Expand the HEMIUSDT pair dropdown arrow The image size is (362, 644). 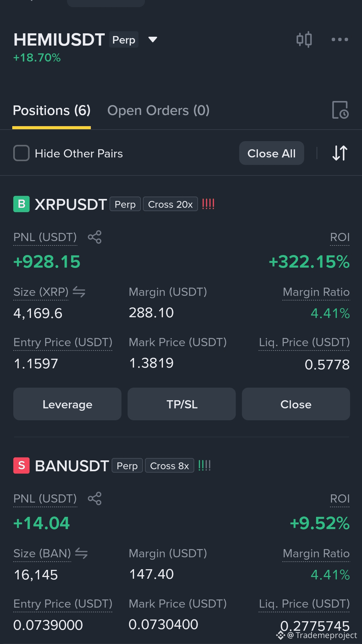point(153,39)
